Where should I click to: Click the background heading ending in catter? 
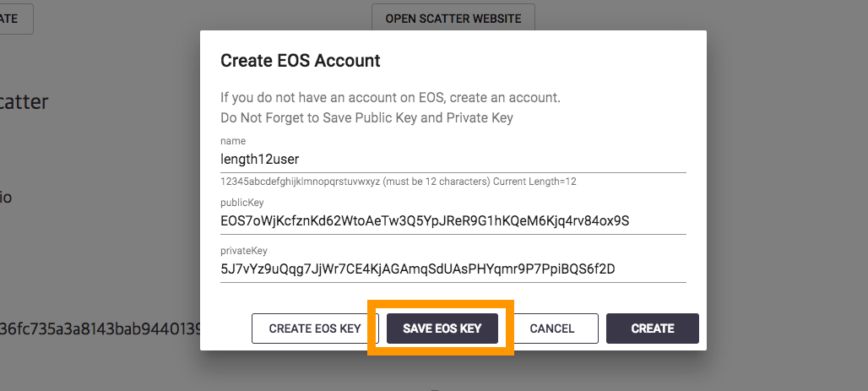pos(24,102)
